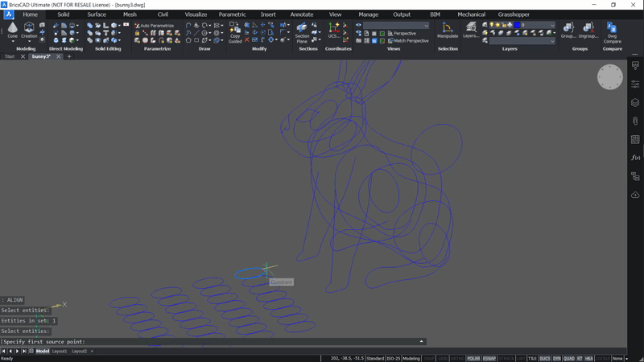Switch to Layout1 tab

click(60, 352)
